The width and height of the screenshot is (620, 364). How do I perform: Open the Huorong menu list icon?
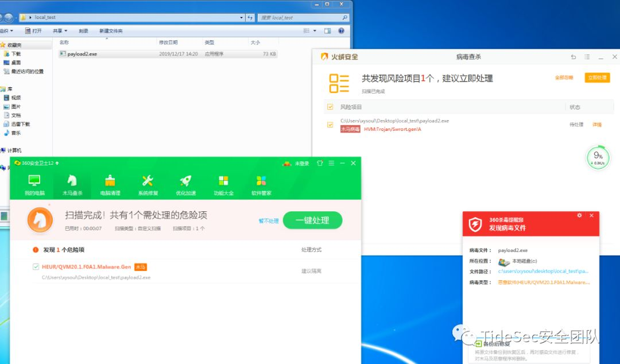point(587,57)
